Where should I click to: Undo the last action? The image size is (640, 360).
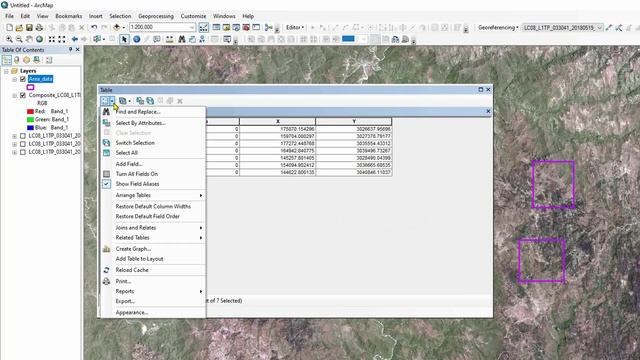pyautogui.click(x=94, y=27)
